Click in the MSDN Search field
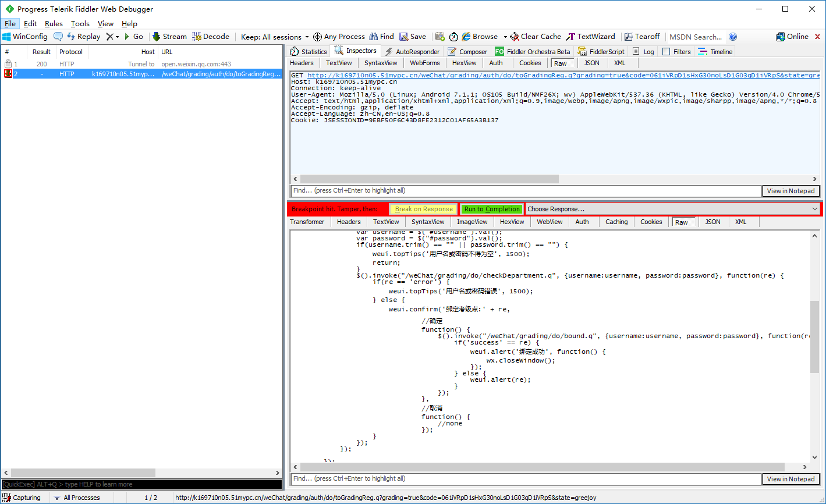 pos(696,37)
